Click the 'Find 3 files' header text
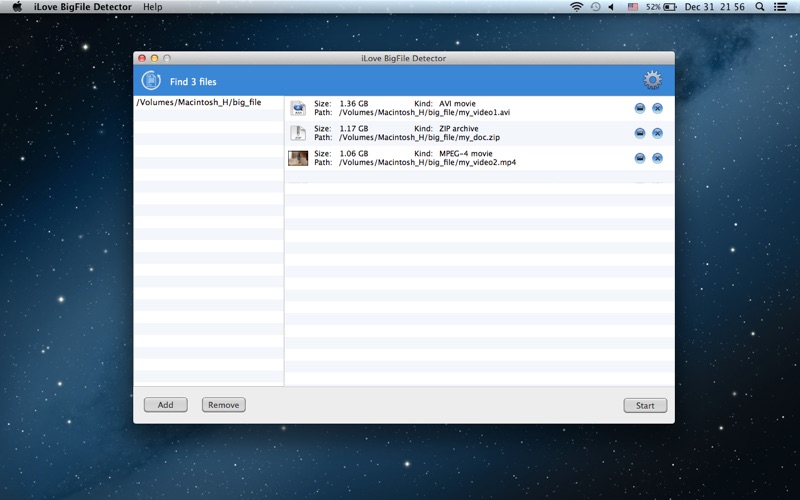Screen dimensions: 800x500 193,82
